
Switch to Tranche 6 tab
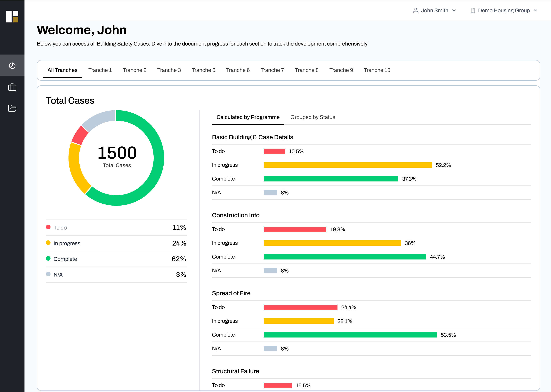click(x=238, y=70)
